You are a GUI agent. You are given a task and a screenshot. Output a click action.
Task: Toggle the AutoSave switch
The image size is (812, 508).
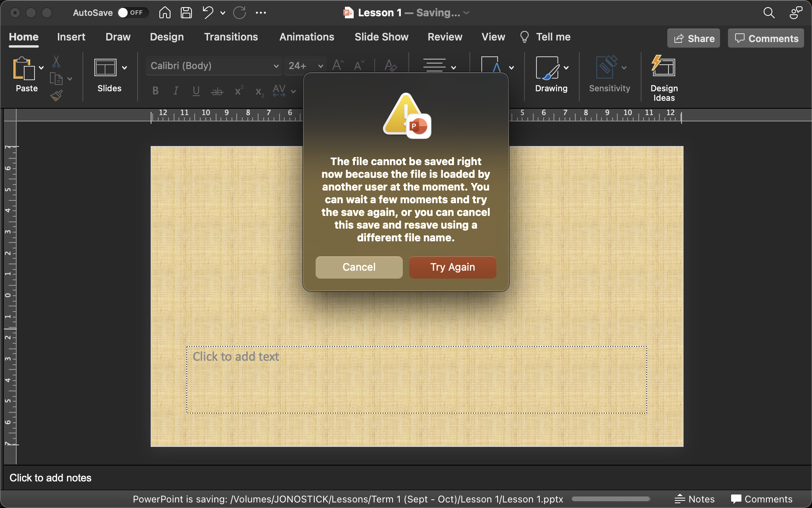(x=133, y=13)
